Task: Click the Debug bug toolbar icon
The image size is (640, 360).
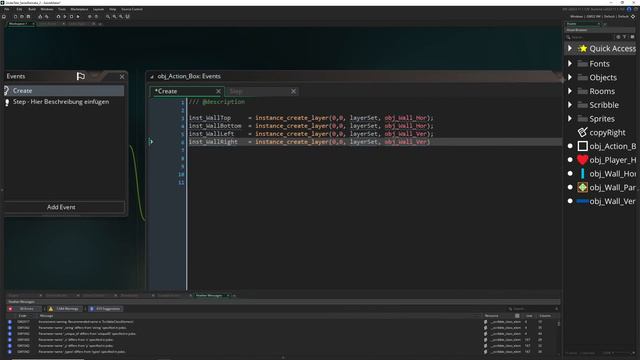Action: (x=58, y=16)
